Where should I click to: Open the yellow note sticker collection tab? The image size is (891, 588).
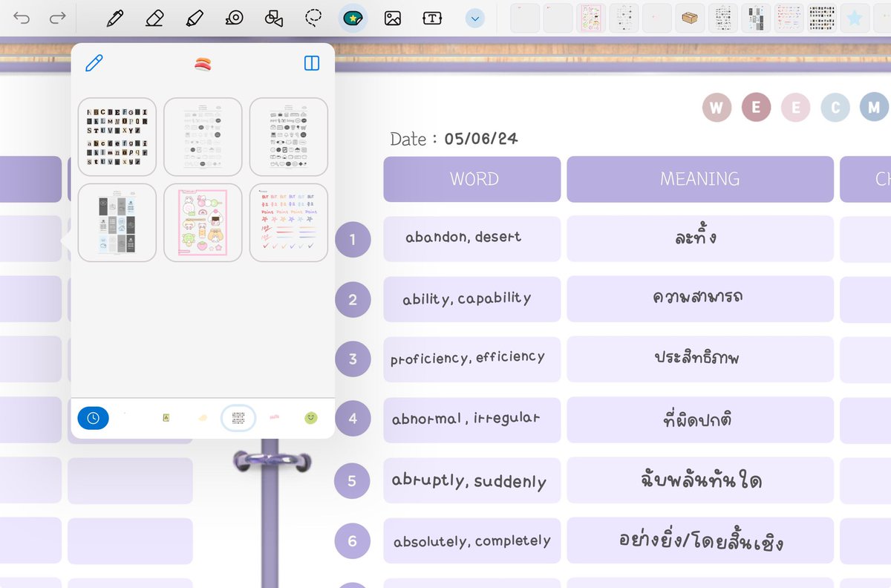(x=166, y=418)
